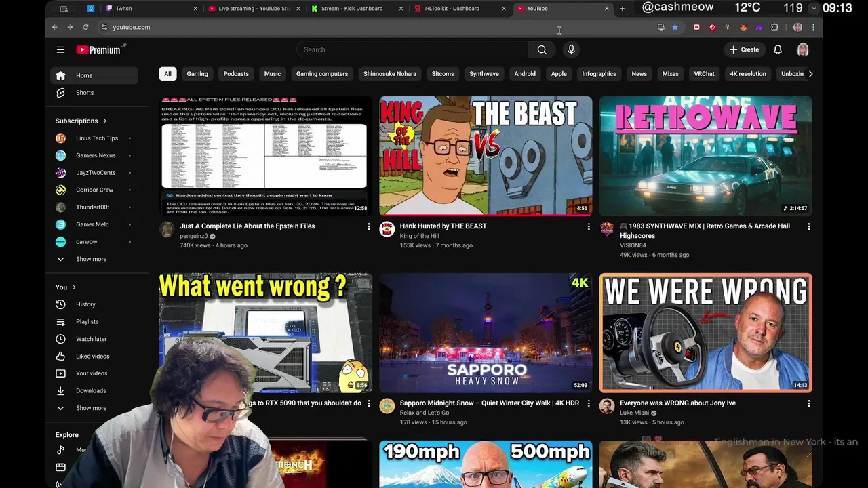Viewport: 868px width, 488px height.
Task: Start voice search with microphone icon
Action: tap(571, 49)
